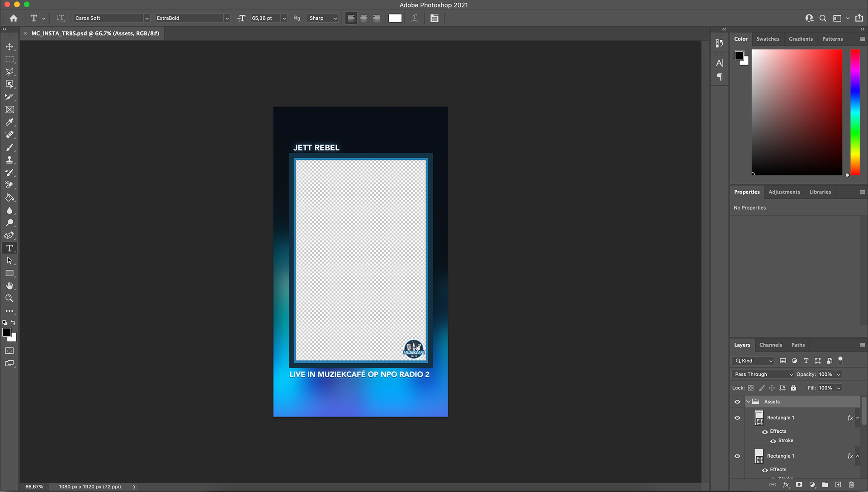Hide the first Rectangle 1 layer
The image size is (868, 492).
[737, 418]
